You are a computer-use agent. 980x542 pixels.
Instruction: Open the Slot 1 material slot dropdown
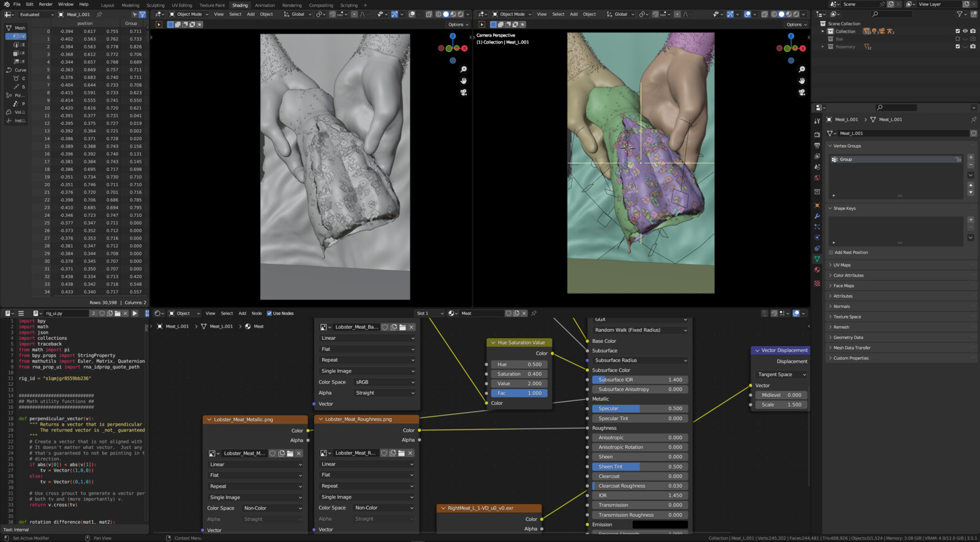coord(430,313)
